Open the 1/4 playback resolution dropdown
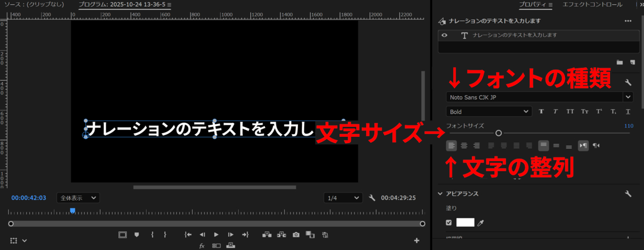Screen dimensions: 644x250 click(x=343, y=198)
